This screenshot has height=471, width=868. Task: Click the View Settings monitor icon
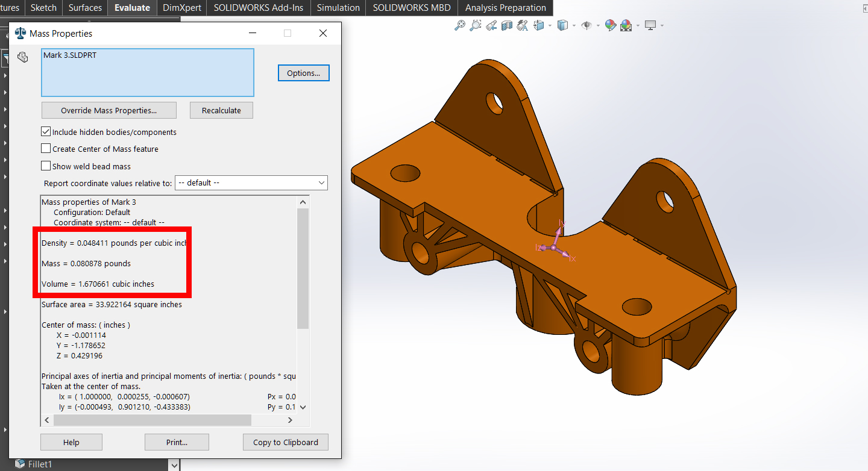click(x=650, y=25)
